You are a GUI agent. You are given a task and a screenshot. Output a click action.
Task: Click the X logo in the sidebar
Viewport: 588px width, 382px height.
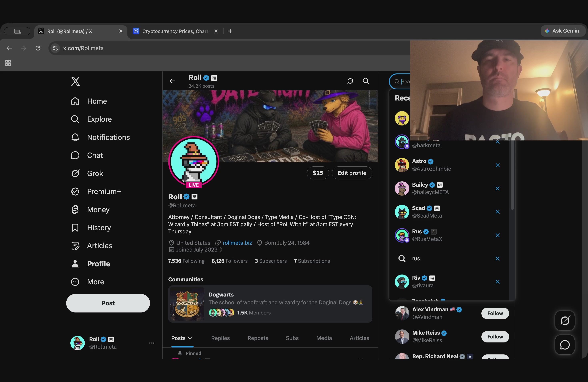pyautogui.click(x=76, y=81)
